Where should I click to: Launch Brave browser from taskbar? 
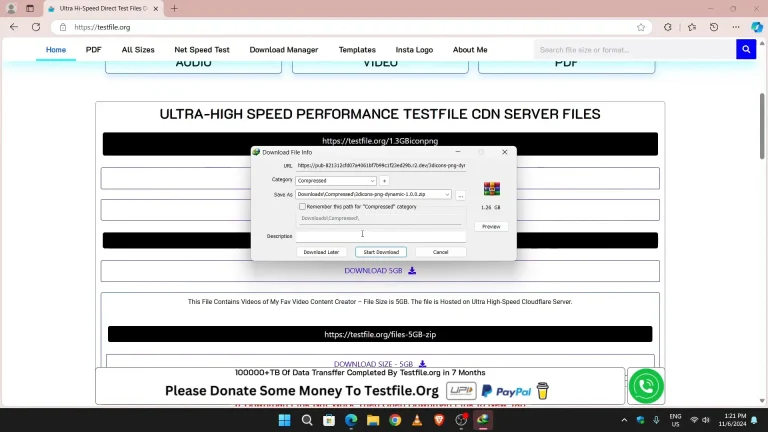tap(439, 420)
